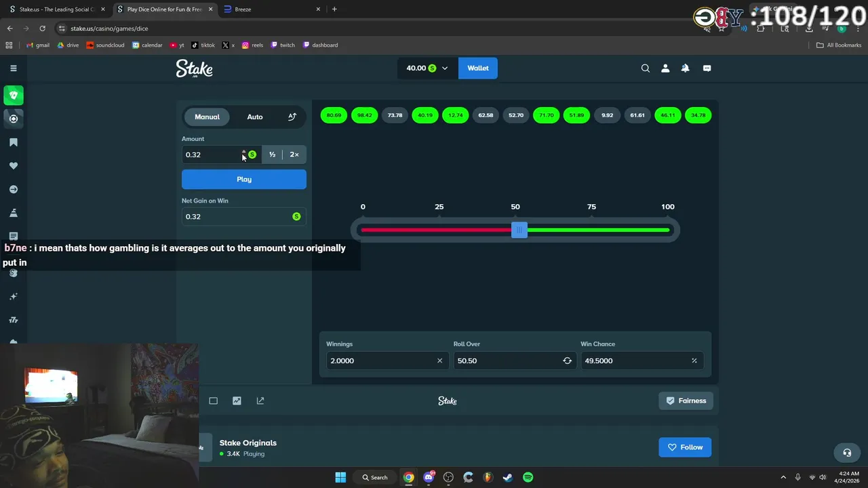Screen dimensions: 868x488
Task: Open the live support headset button
Action: click(x=847, y=452)
